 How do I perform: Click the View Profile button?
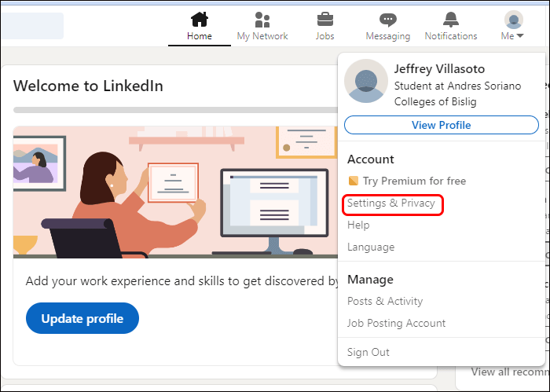pos(442,125)
